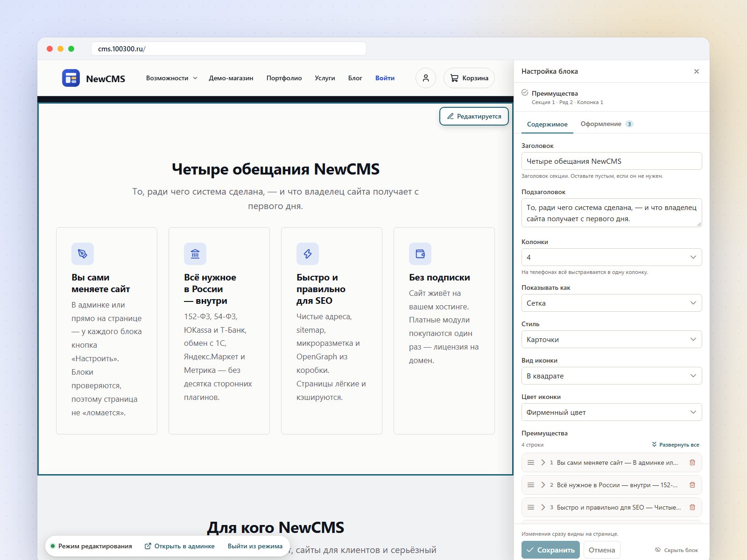The image size is (747, 560).
Task: Click the 'Войти' login link
Action: pyautogui.click(x=385, y=78)
